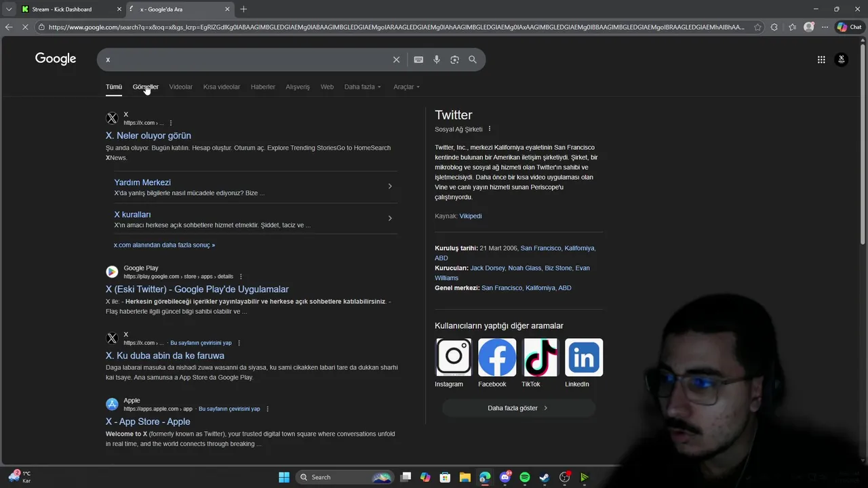Open Copilot Chat in the toolbar
The height and width of the screenshot is (488, 868).
[x=850, y=27]
